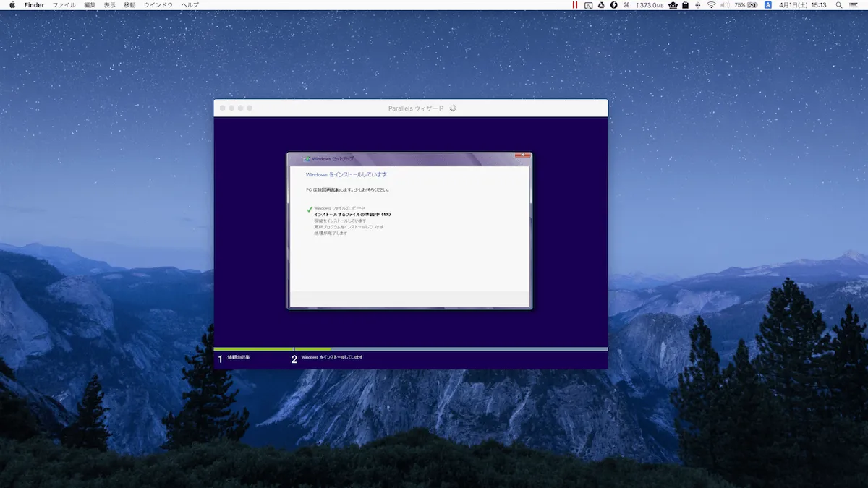Click the Parallels window zoom button
Screen dimensions: 868x488
241,108
